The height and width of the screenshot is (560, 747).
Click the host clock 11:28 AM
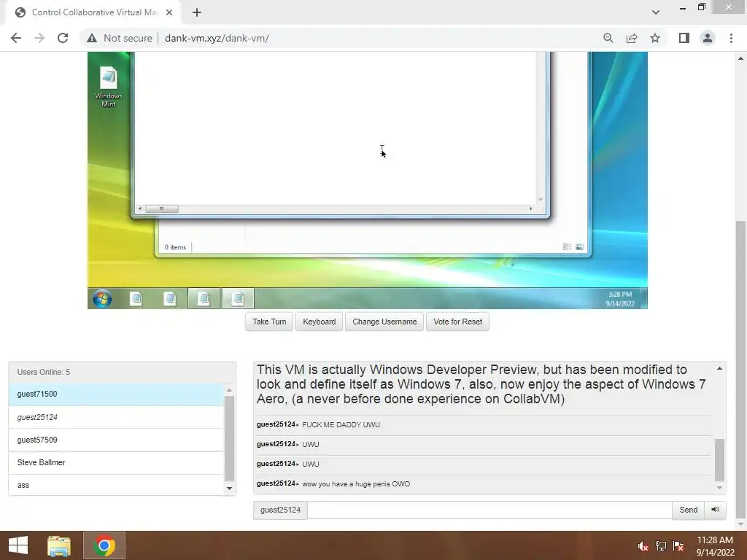click(715, 546)
